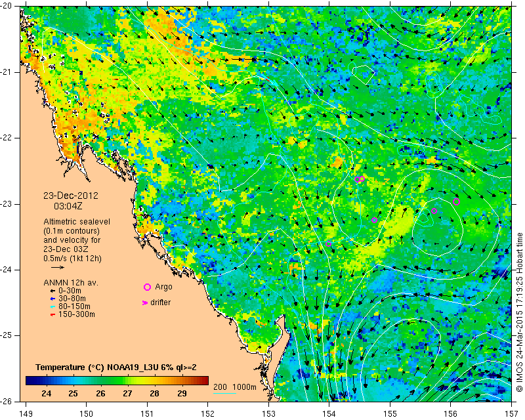Screen dimensions: 525x420
Task: Click the latitude axis label "-26"
Action: (x=7, y=401)
